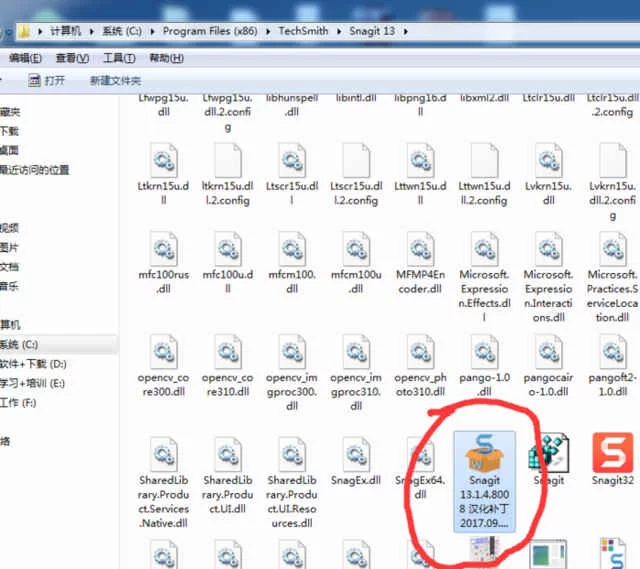The width and height of the screenshot is (640, 569).
Task: Select the ltkrn15u.dll.2.config file
Action: [228, 174]
